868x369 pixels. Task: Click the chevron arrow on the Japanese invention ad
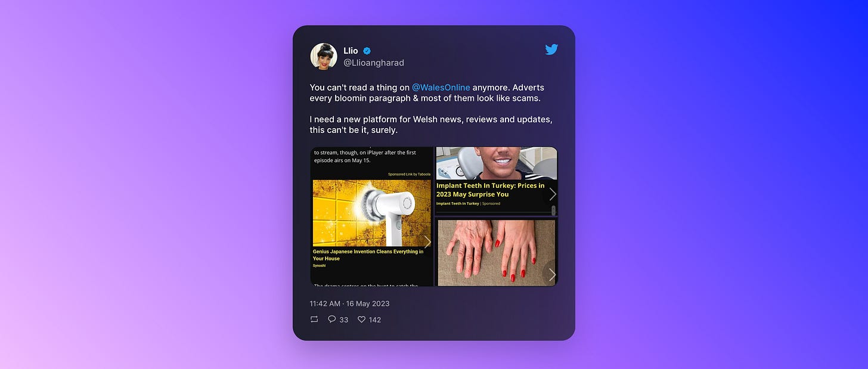pos(427,241)
